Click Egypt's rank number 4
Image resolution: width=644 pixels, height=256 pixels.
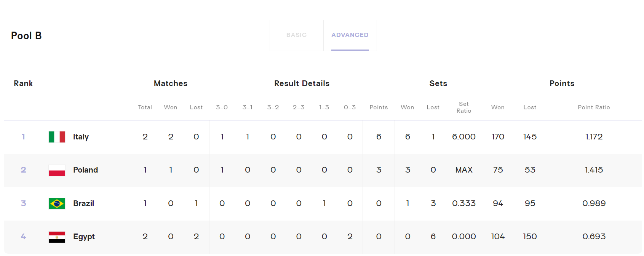23,237
